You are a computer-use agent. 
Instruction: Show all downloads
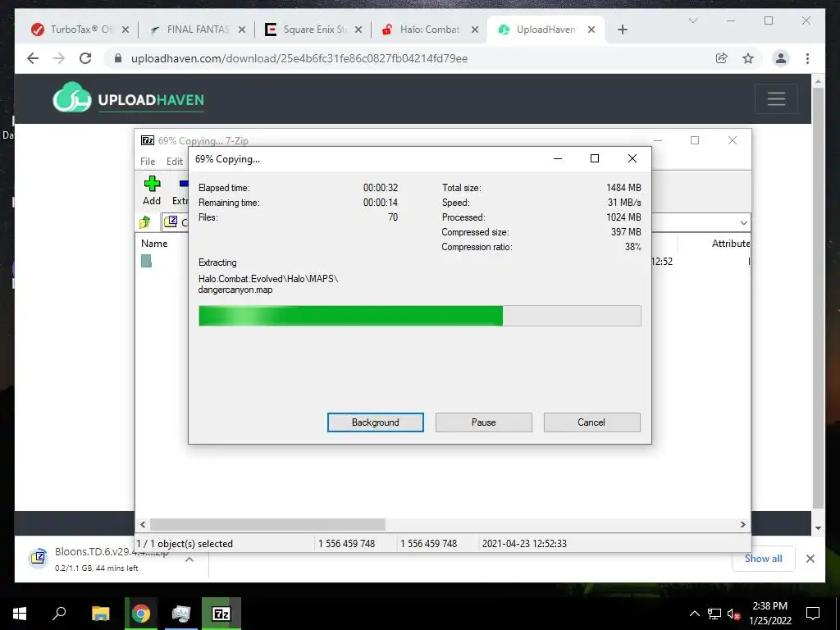(764, 558)
